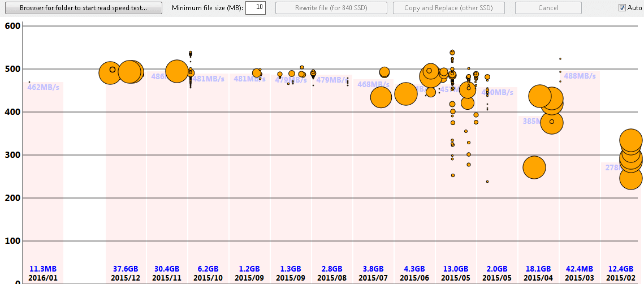Focus the Minimum file size input field
The width and height of the screenshot is (644, 284).
click(256, 8)
